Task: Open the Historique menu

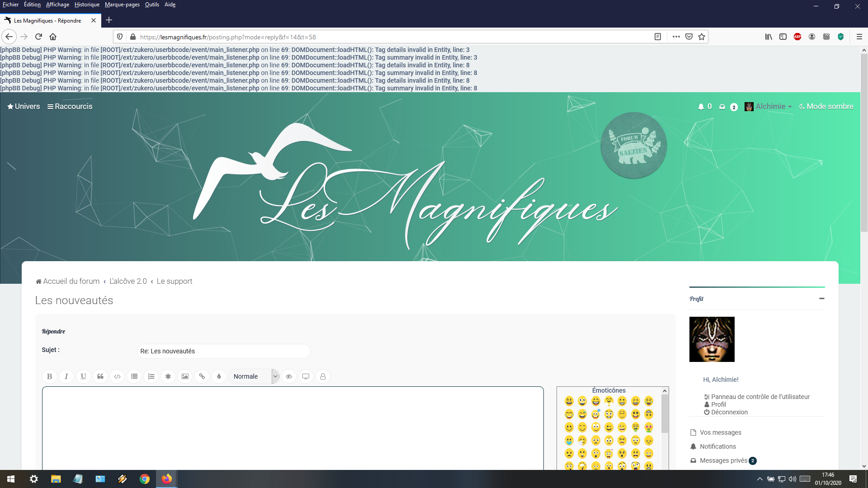Action: 87,5
